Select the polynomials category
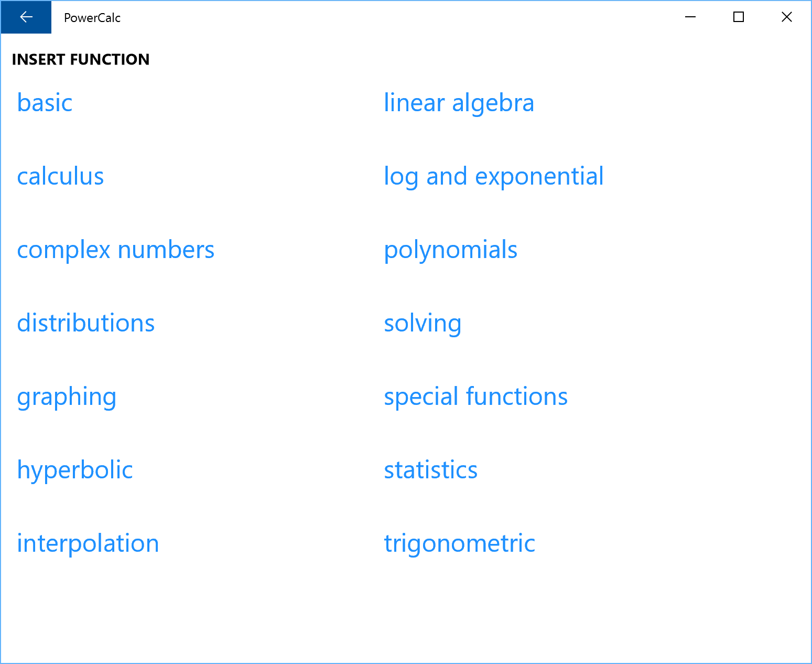This screenshot has width=812, height=664. tap(450, 250)
